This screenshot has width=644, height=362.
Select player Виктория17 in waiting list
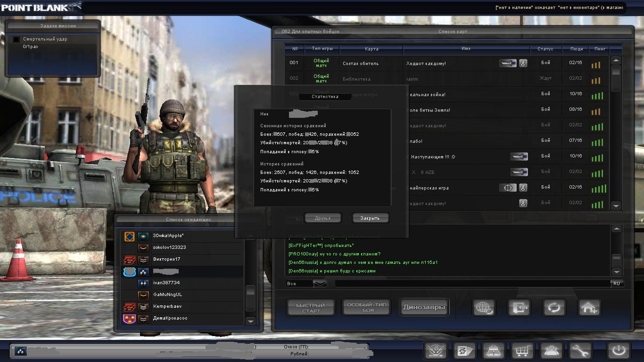pyautogui.click(x=166, y=259)
